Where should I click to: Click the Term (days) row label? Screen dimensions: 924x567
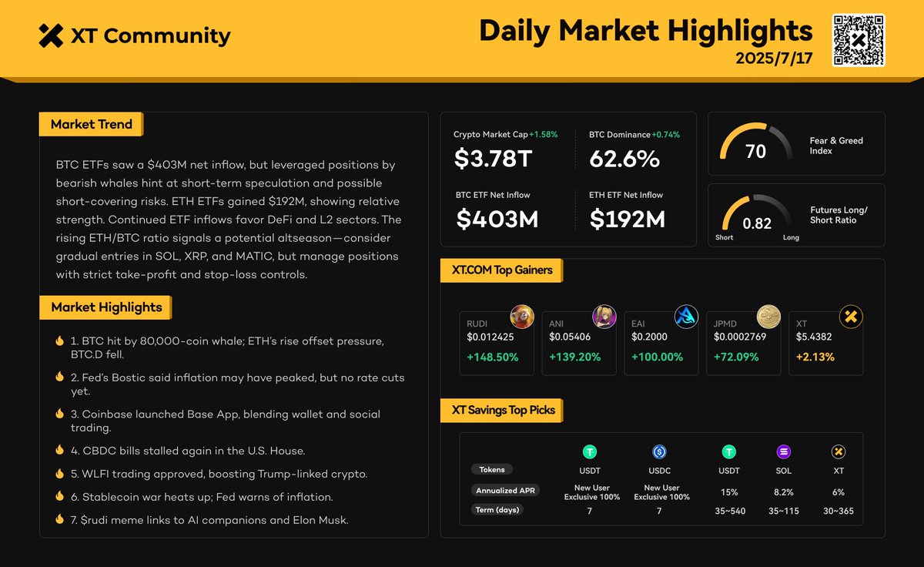[x=497, y=509]
